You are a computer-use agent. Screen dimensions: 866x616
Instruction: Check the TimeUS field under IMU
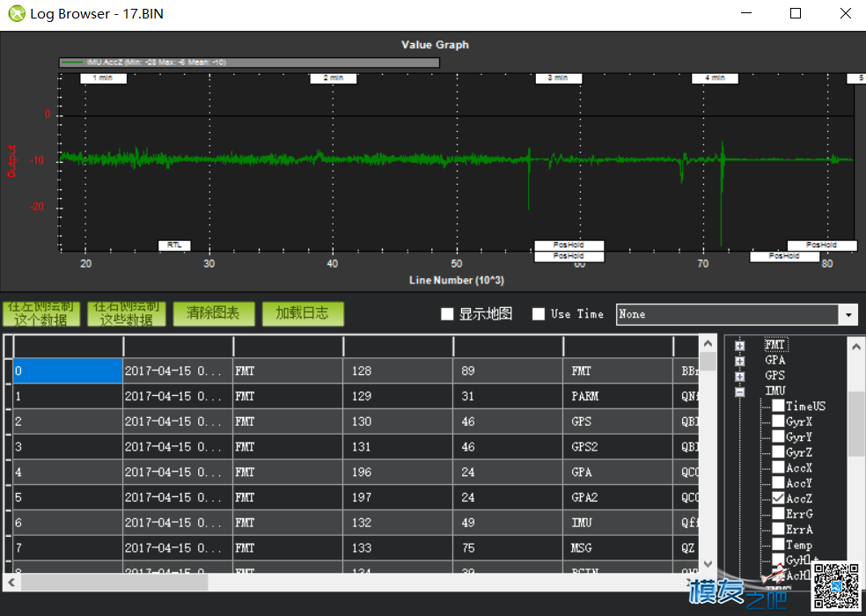point(778,406)
